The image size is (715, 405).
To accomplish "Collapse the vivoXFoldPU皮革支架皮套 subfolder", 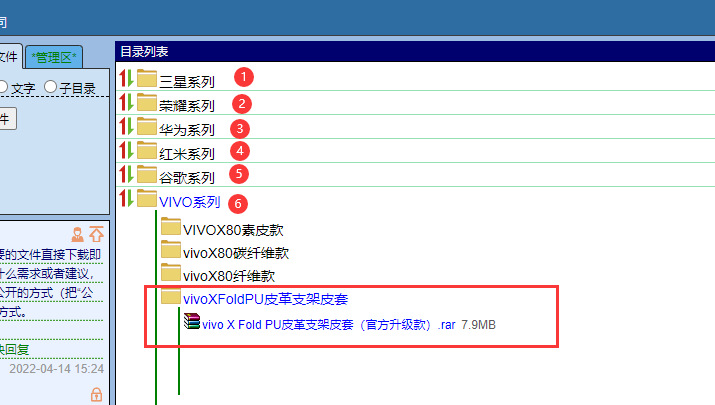I will 265,299.
